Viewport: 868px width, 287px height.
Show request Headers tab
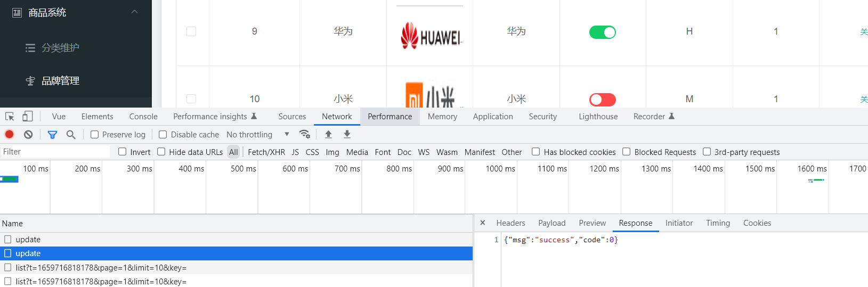[x=510, y=223]
